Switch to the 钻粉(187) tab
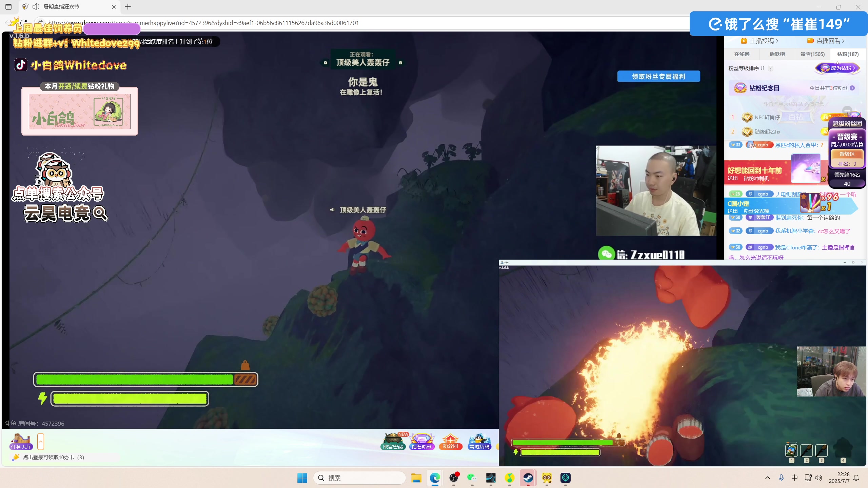 [848, 54]
